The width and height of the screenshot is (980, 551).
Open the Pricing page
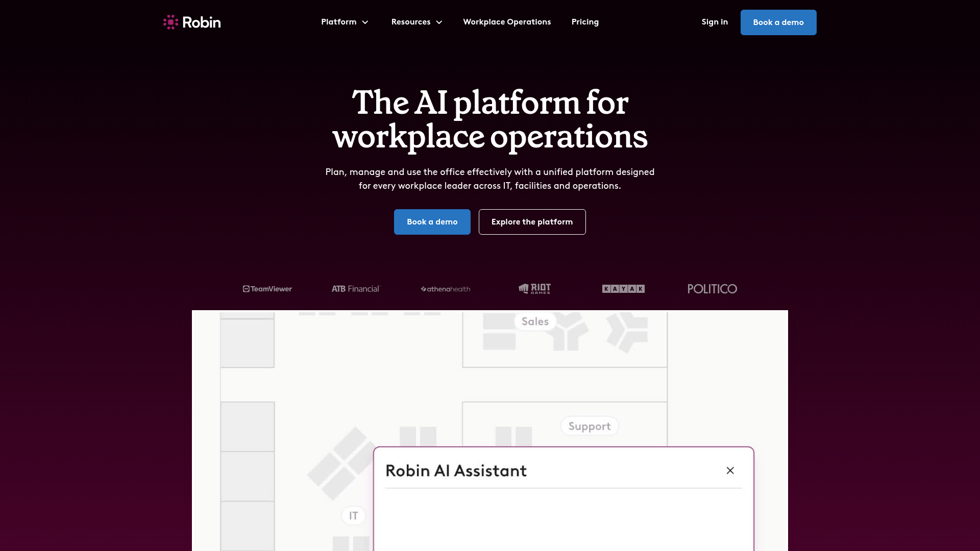(585, 22)
